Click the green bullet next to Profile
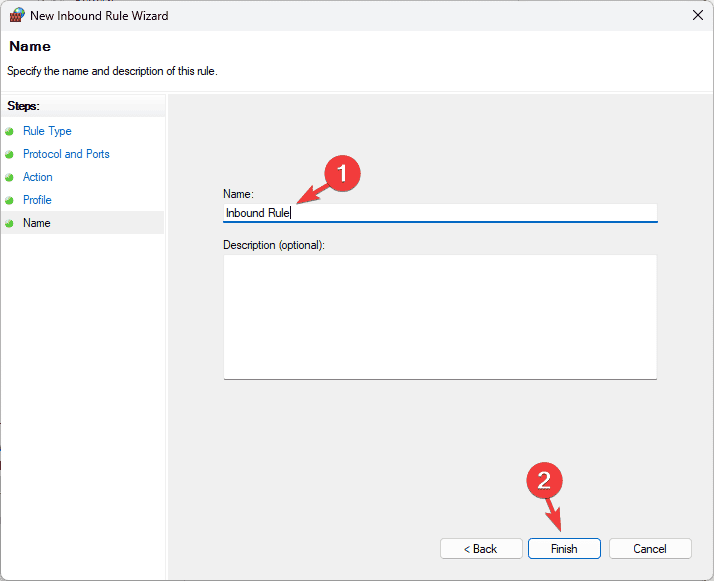Screen dimensions: 714x581 tap(10, 200)
